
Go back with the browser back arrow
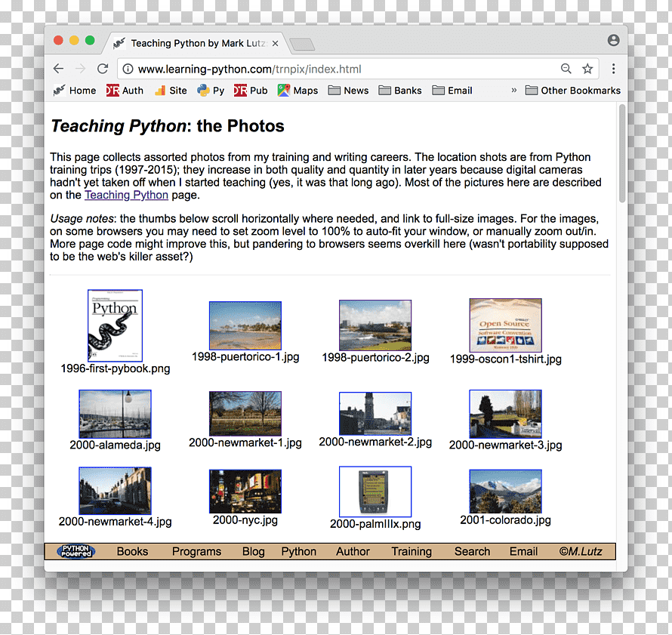pyautogui.click(x=59, y=69)
